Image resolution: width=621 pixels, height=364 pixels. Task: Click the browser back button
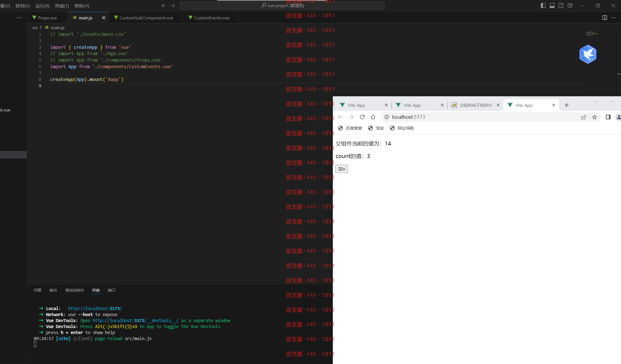tap(340, 117)
